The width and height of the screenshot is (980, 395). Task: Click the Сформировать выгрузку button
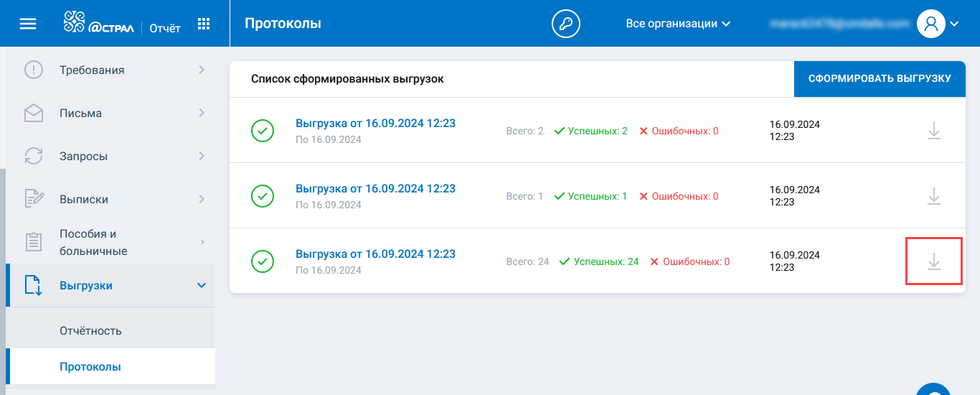tap(880, 79)
